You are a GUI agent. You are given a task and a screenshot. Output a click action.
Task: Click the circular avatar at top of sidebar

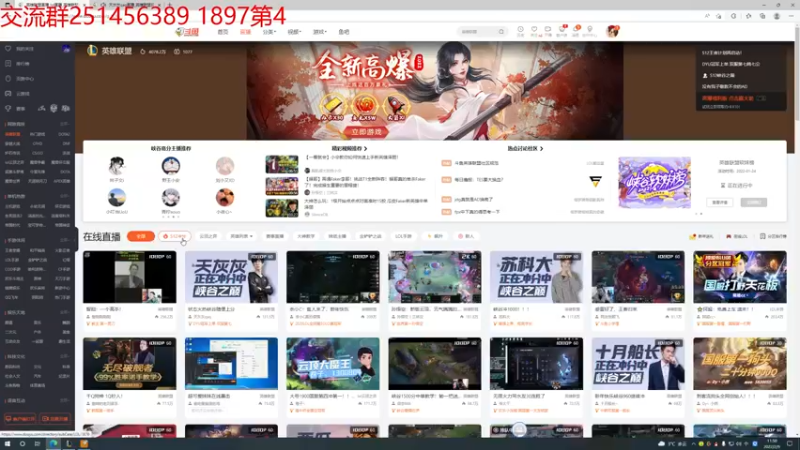coord(66,48)
